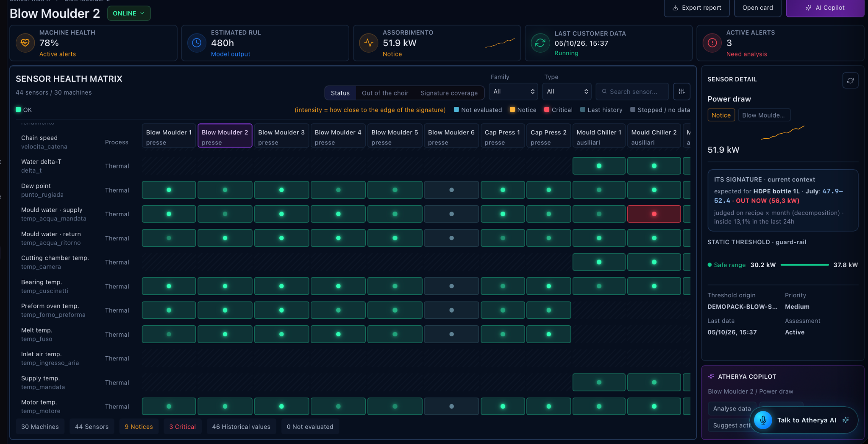Click the safe range threshold bar
The width and height of the screenshot is (868, 444).
804,265
